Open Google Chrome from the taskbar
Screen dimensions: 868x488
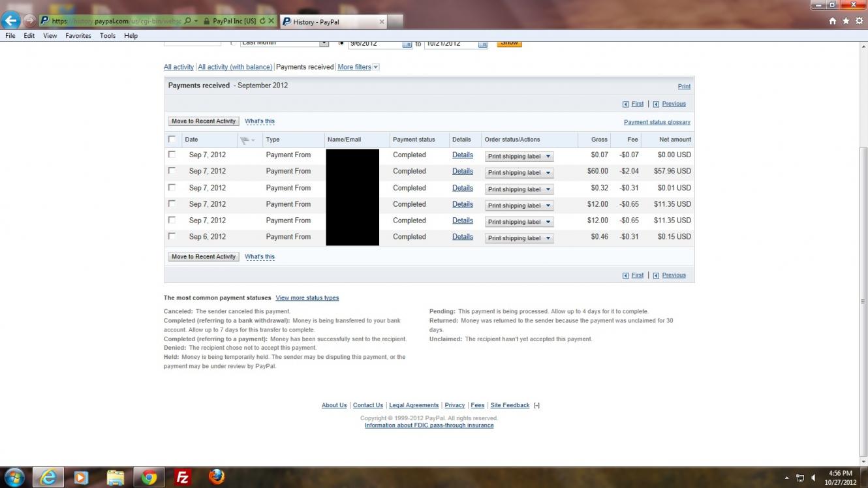tap(149, 477)
